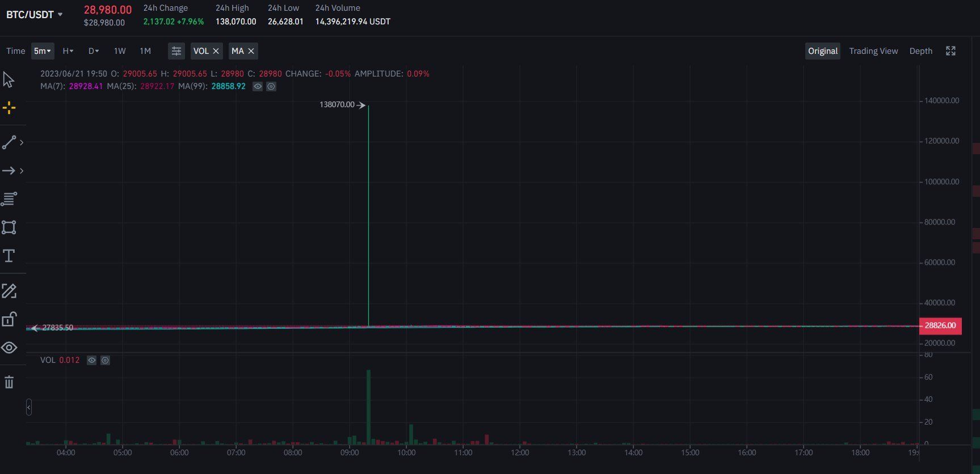Enter fullscreen chart mode

[x=950, y=51]
